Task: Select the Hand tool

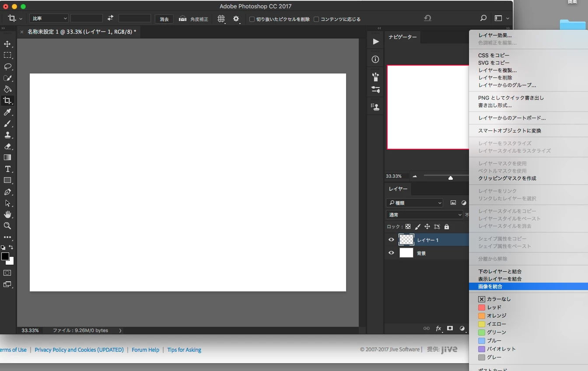Action: point(7,214)
